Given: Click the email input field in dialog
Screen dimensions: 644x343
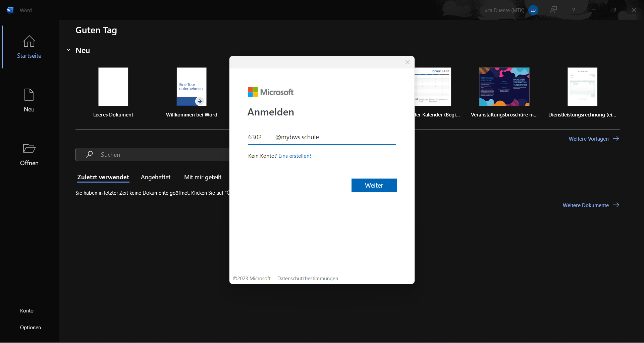Looking at the screenshot, I should 322,137.
